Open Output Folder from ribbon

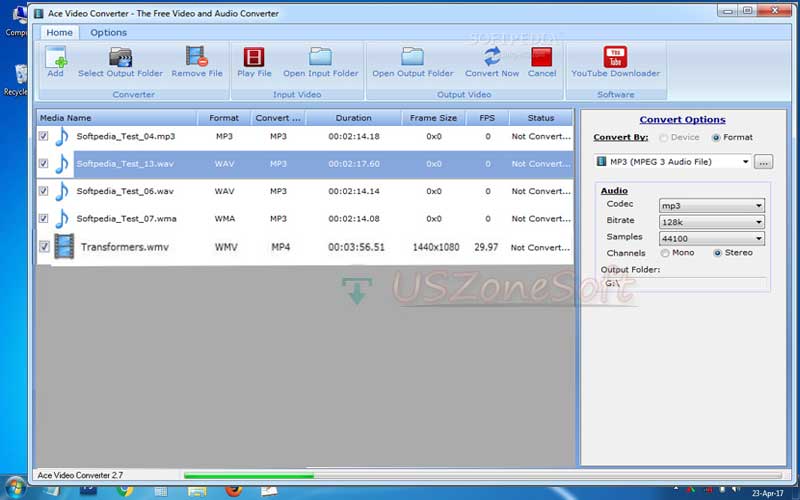point(412,63)
